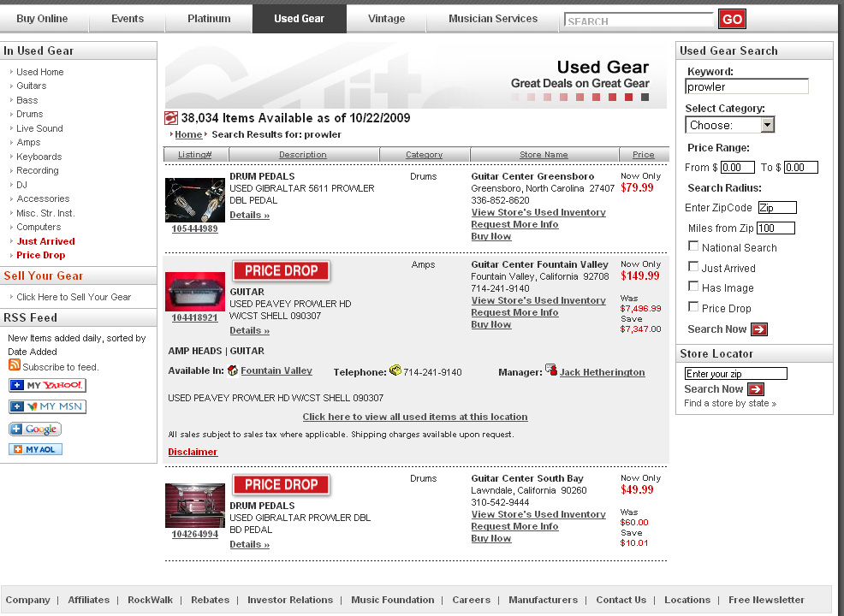This screenshot has height=616, width=844.
Task: Sort results by Description column
Action: coord(302,154)
